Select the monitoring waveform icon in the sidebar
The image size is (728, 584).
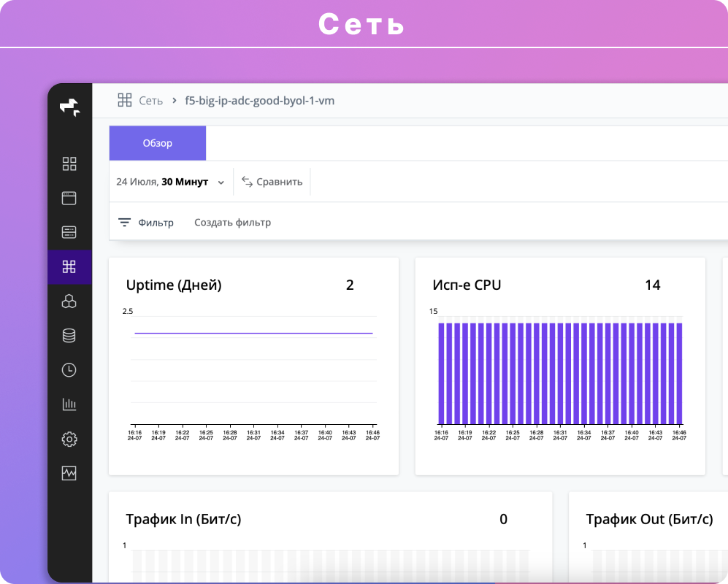[69, 472]
